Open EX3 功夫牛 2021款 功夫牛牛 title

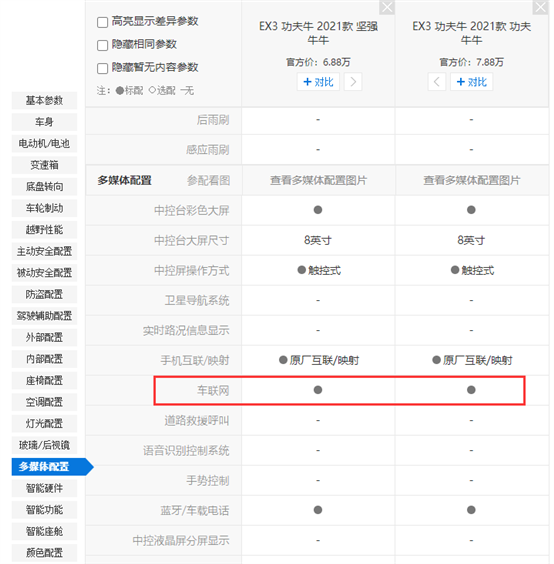pyautogui.click(x=472, y=33)
